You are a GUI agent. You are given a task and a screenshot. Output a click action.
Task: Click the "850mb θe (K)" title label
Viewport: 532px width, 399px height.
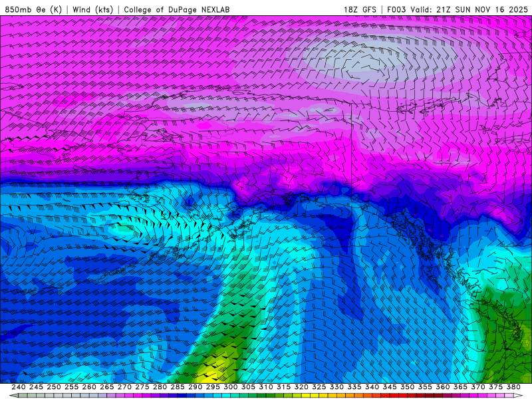[33, 9]
